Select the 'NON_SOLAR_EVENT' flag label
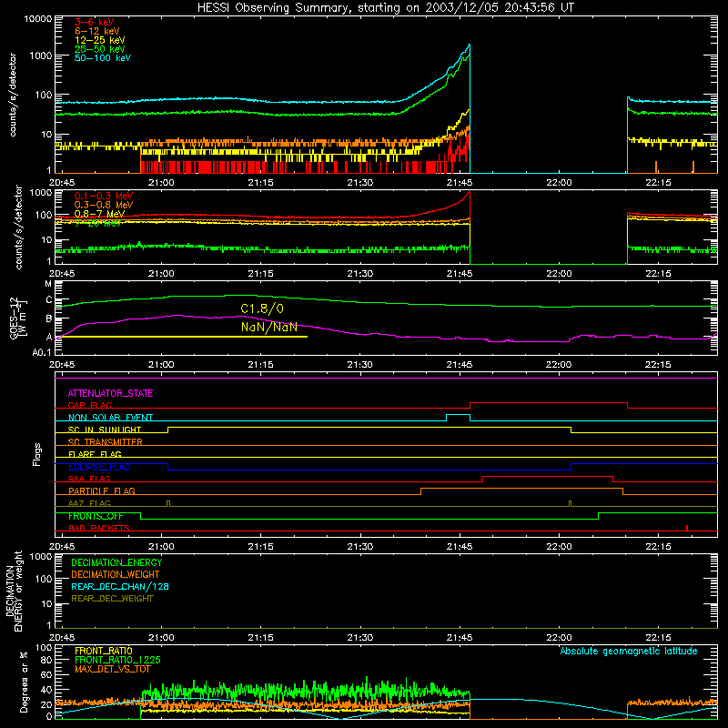 pyautogui.click(x=110, y=418)
